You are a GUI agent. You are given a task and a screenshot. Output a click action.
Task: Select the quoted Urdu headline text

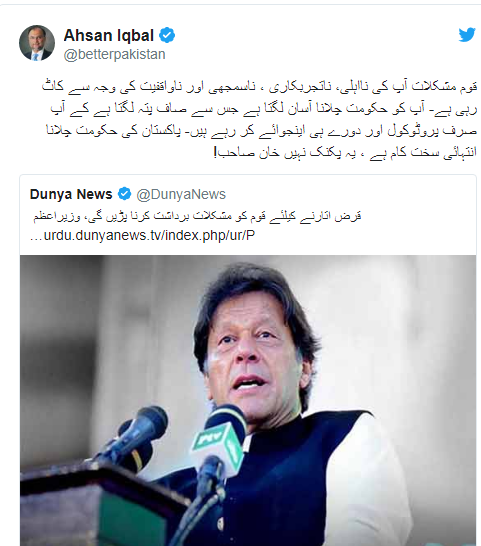tap(197, 216)
